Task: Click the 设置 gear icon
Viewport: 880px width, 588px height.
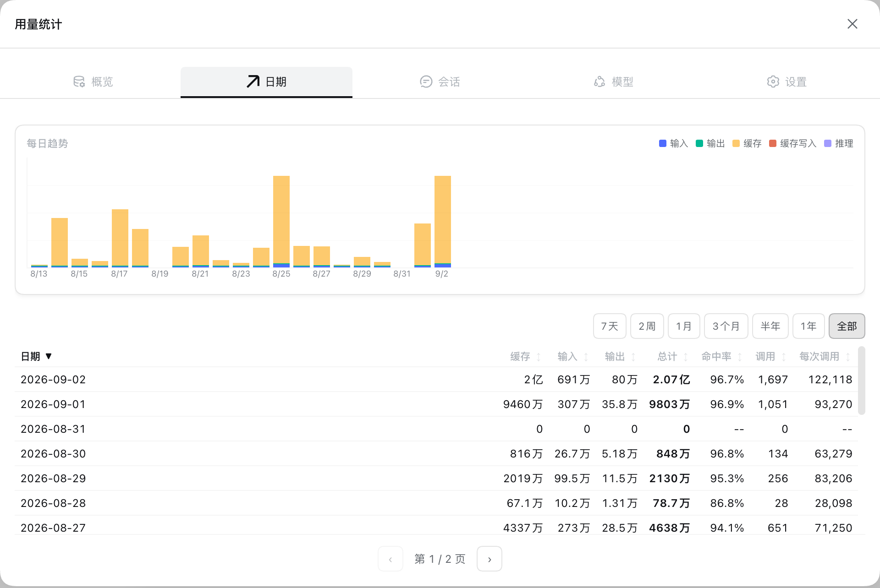Action: (x=773, y=82)
